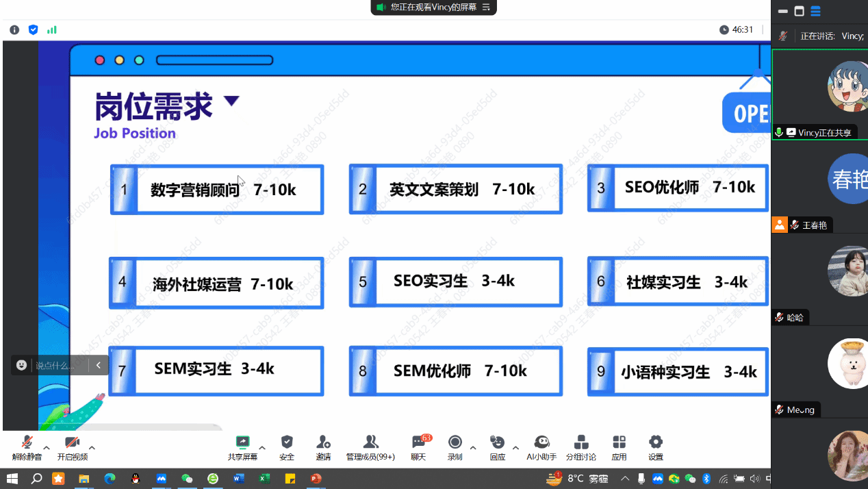The image size is (868, 489).
Task: Open the viewing-screen banner menu icon
Action: click(x=486, y=8)
